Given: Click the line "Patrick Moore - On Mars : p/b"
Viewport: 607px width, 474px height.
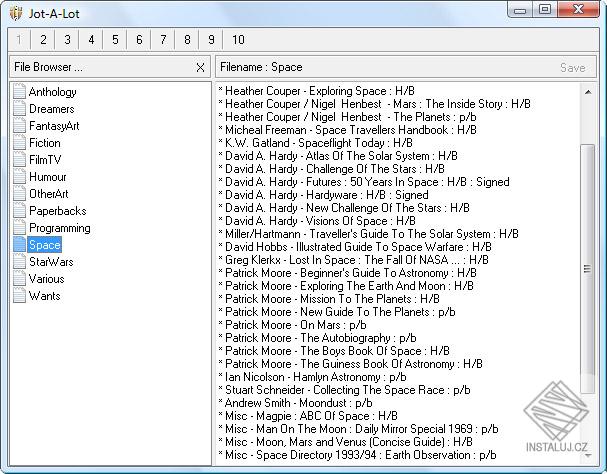Looking at the screenshot, I should point(292,325).
